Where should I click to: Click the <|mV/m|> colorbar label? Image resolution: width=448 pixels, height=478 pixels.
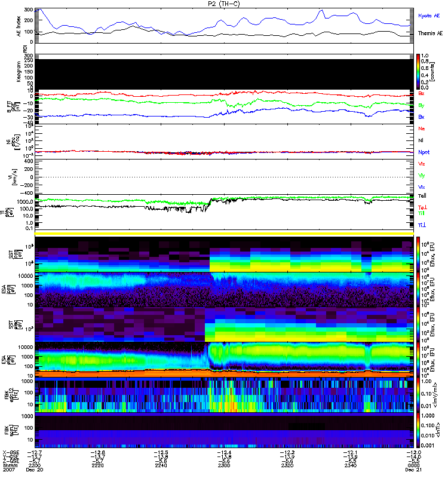click(435, 395)
